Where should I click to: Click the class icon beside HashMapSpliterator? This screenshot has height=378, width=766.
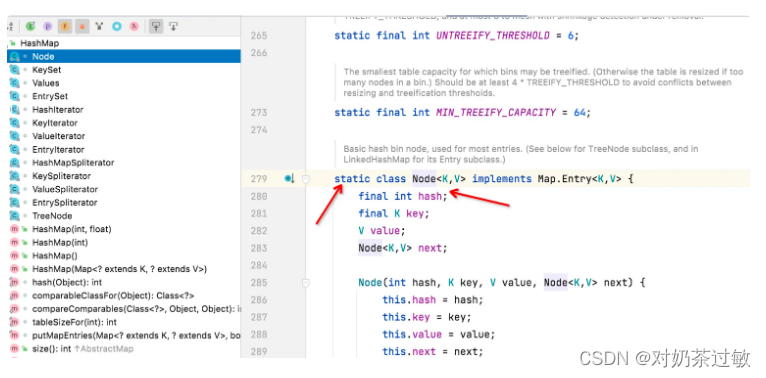[x=15, y=163]
